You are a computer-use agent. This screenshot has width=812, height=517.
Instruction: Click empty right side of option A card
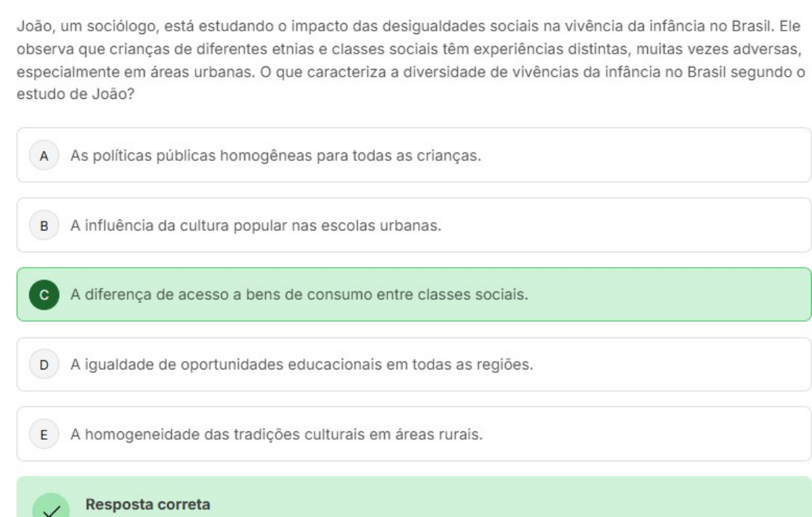(x=661, y=155)
